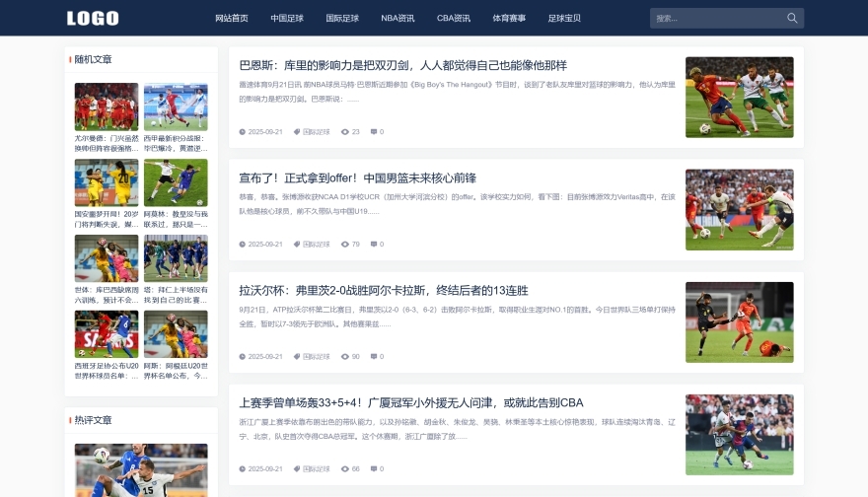868x497 pixels.
Task: Select 足球宝贝 in the navigation bar
Action: pos(564,18)
